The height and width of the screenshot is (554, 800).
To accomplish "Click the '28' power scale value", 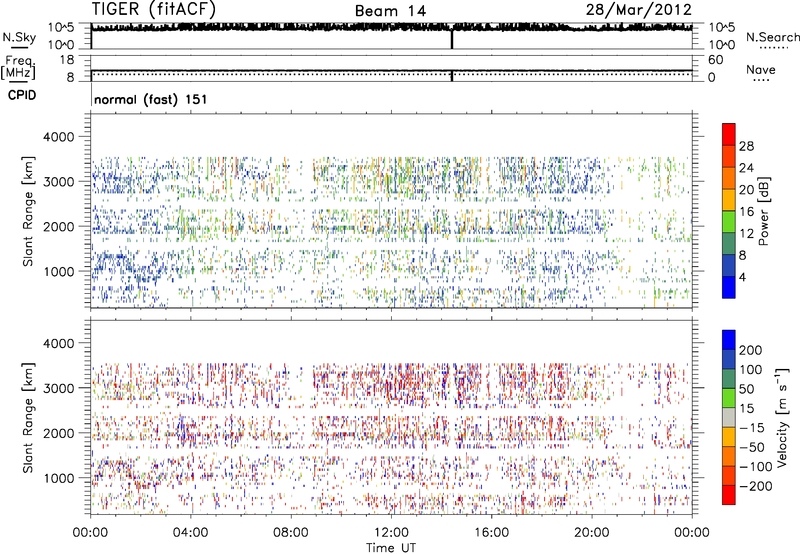I will tap(746, 146).
